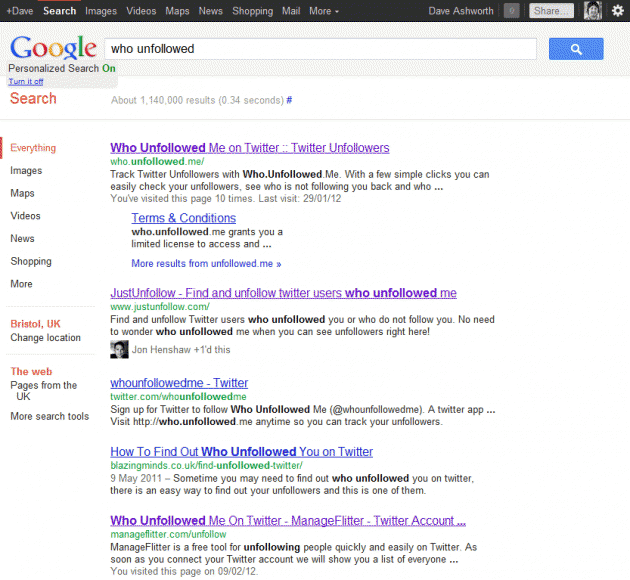Filter results by News in sidebar
Viewport: 630px width, 580px height.
coord(22,239)
